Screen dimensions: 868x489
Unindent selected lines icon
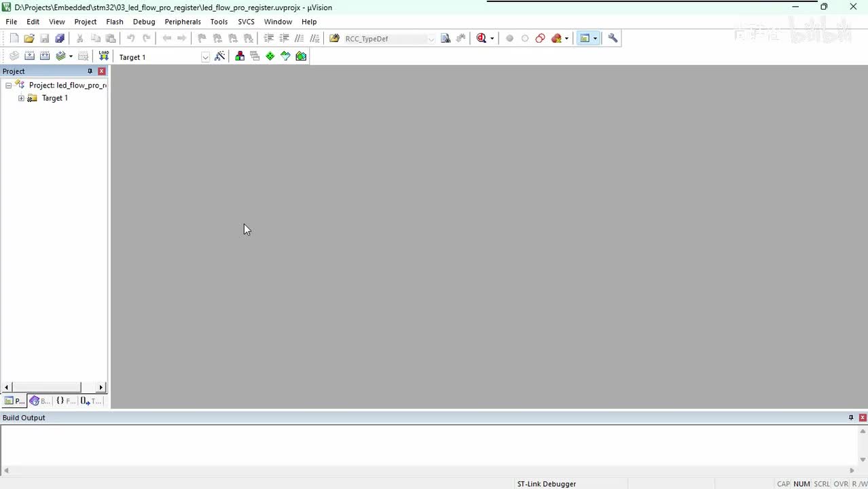pos(284,39)
